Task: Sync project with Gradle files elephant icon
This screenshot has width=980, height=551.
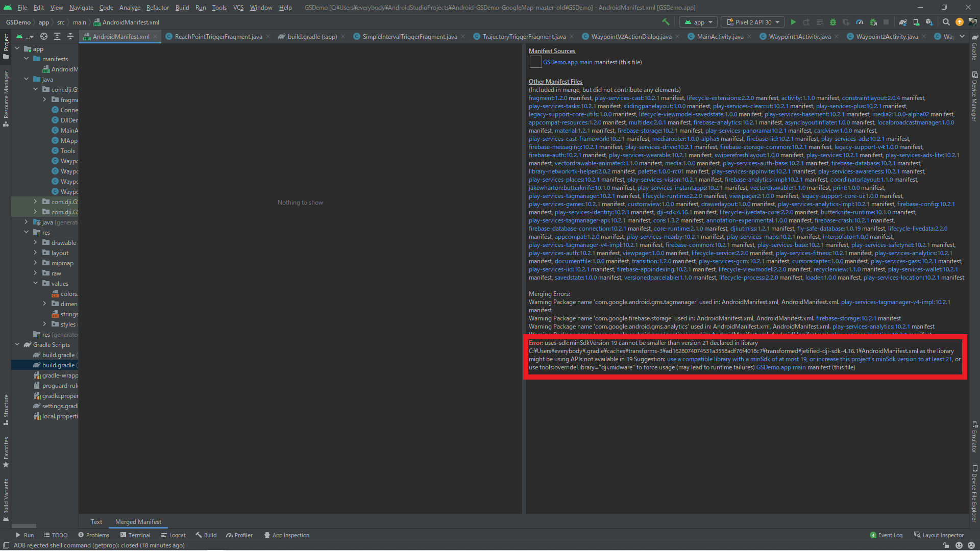Action: click(903, 22)
